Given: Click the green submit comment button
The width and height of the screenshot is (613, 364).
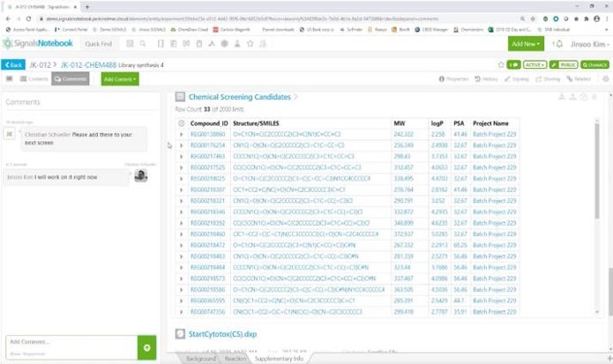Looking at the screenshot, I should click(x=147, y=347).
